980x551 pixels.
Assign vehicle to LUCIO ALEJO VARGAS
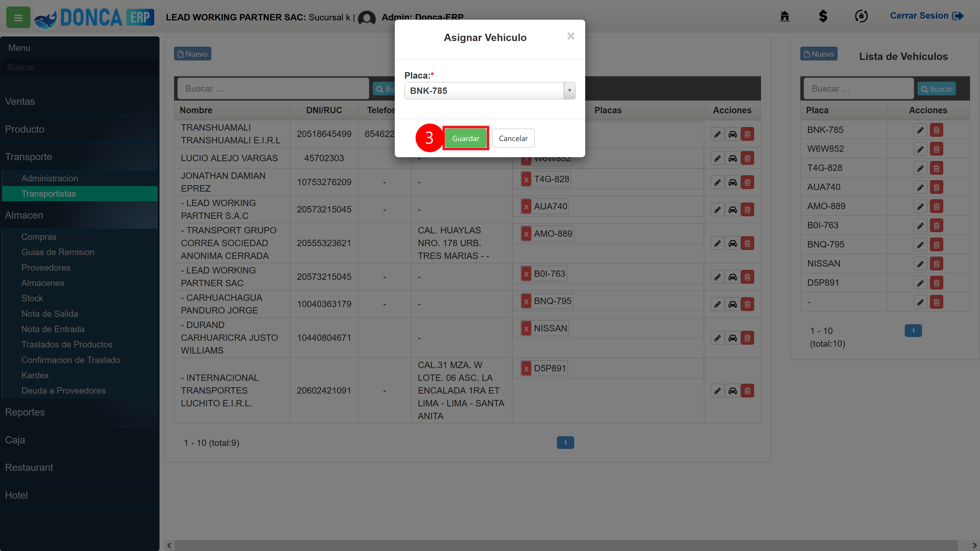point(732,158)
